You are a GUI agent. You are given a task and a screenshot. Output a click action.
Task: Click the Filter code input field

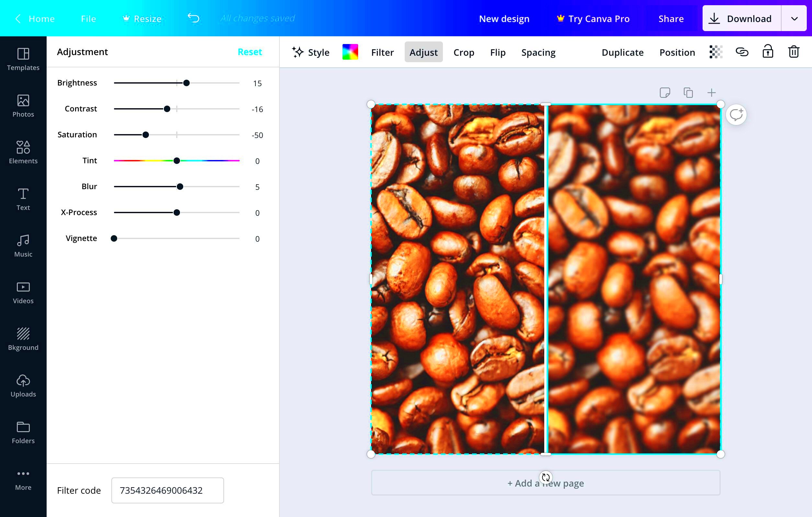coord(167,490)
